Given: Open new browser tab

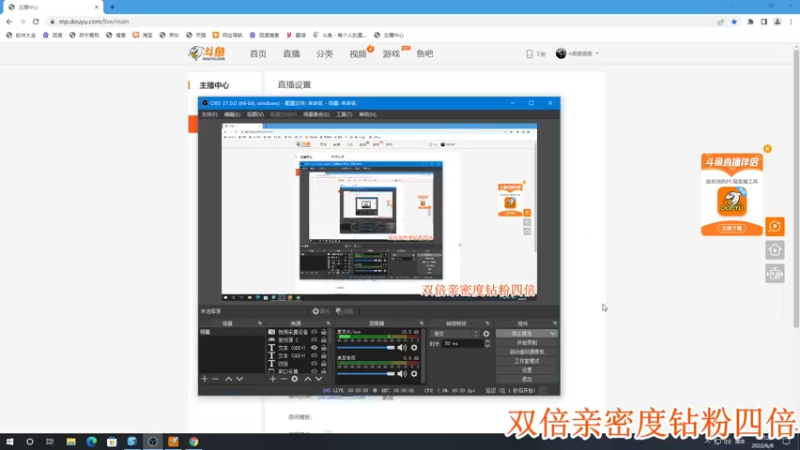Looking at the screenshot, I should 112,7.
